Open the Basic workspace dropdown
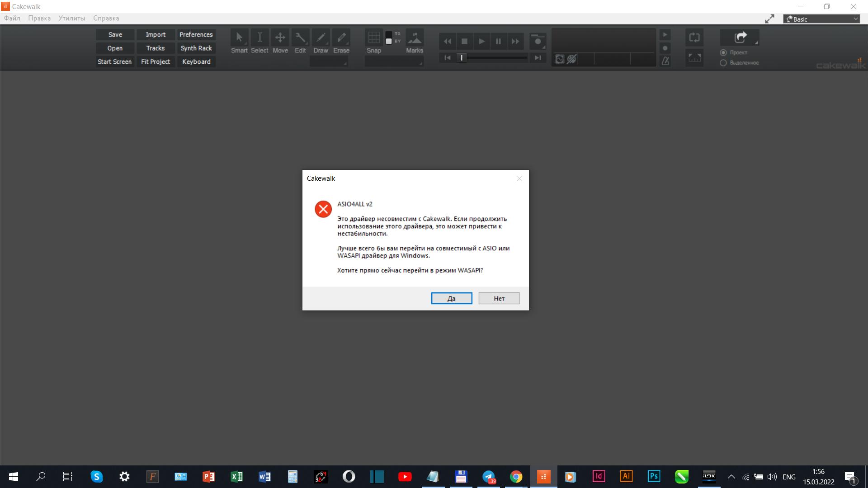This screenshot has width=868, height=488. tap(822, 19)
